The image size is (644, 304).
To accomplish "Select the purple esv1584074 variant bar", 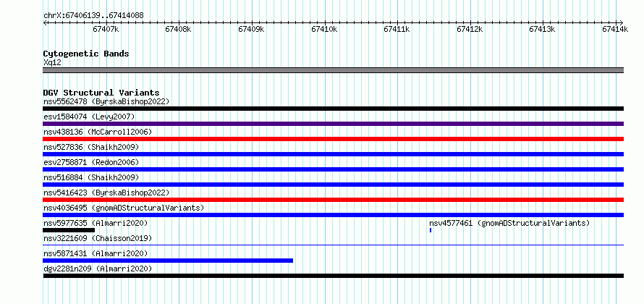I will [333, 124].
